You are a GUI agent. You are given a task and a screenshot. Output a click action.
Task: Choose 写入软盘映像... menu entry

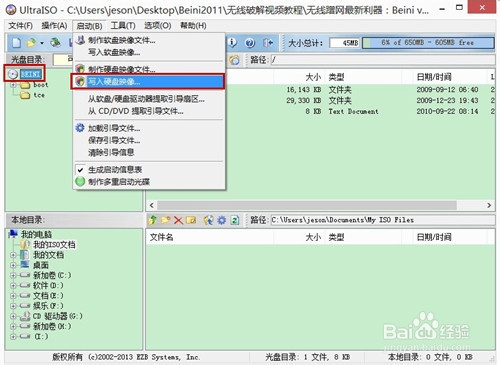(148, 52)
